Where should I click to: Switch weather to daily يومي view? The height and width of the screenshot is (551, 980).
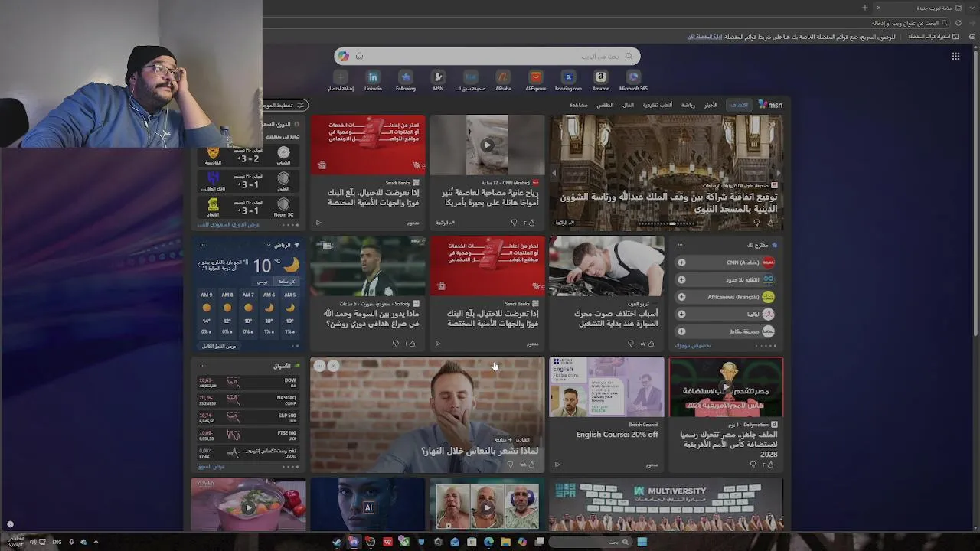coord(263,282)
